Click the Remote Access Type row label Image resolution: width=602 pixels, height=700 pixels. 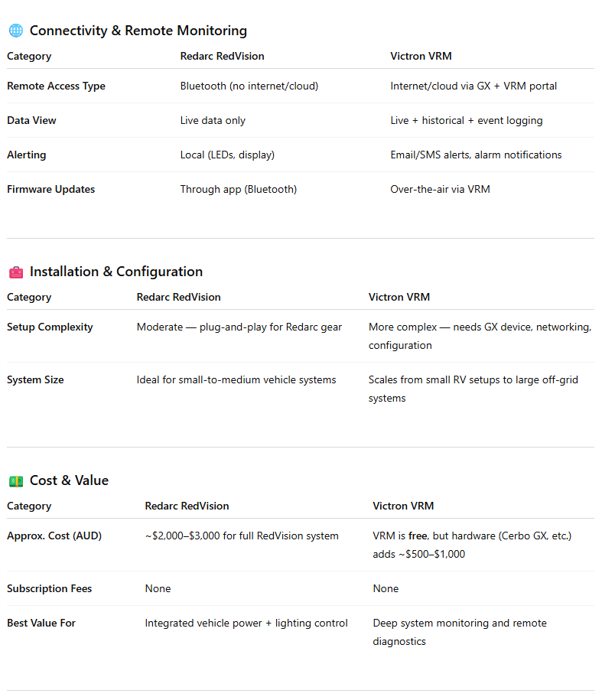pyautogui.click(x=56, y=86)
